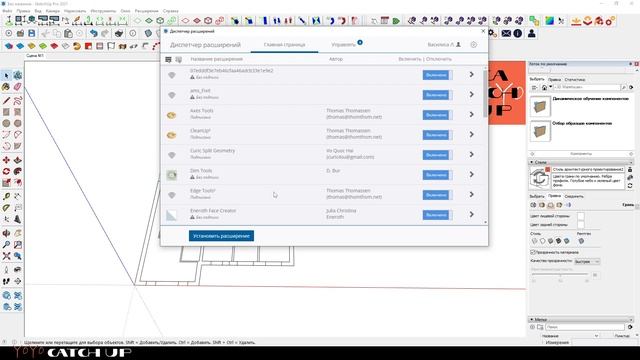This screenshot has height=360, width=640.
Task: Select the Select arrow tool
Action: (6, 76)
